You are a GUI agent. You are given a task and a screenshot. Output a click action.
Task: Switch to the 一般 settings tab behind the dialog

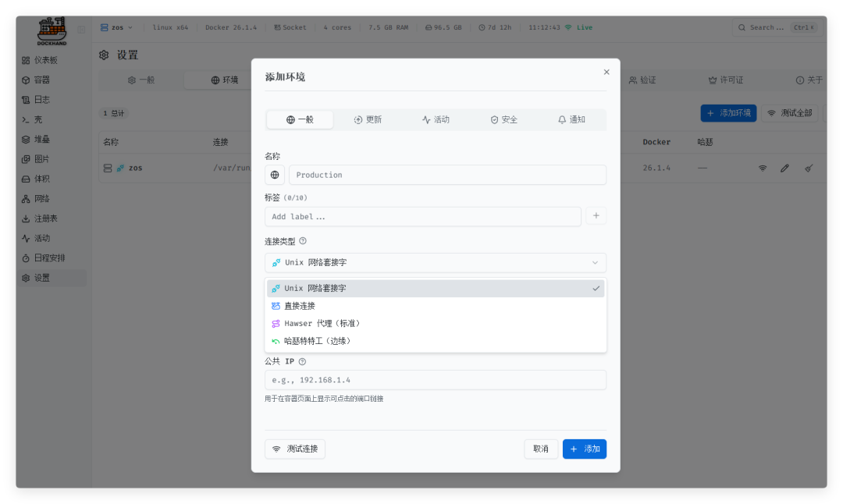click(x=141, y=80)
